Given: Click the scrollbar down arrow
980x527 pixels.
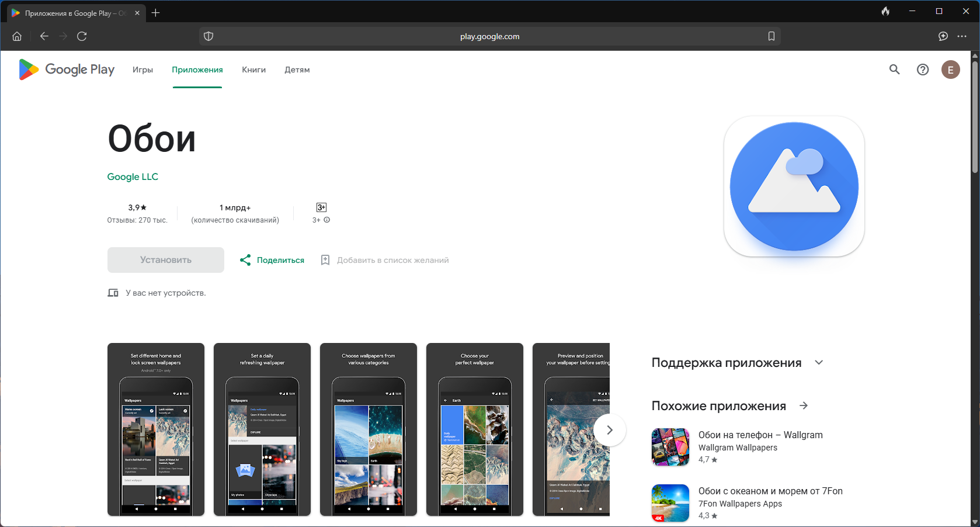Looking at the screenshot, I should click(x=975, y=522).
